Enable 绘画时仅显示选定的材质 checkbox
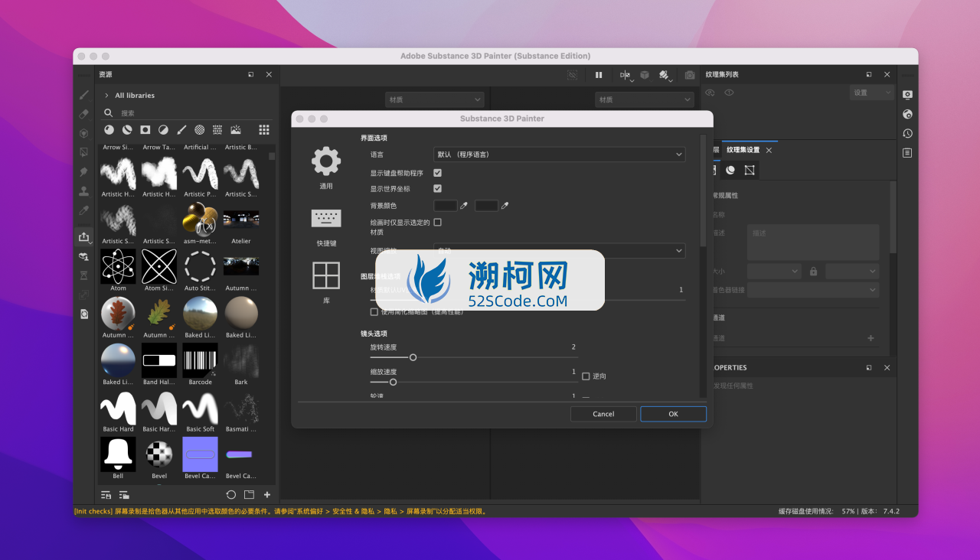 click(x=437, y=222)
